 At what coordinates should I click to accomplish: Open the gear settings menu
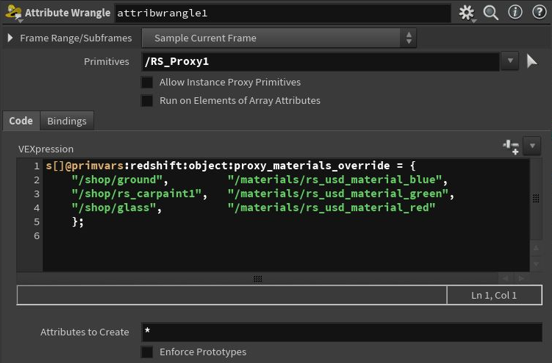click(x=467, y=13)
